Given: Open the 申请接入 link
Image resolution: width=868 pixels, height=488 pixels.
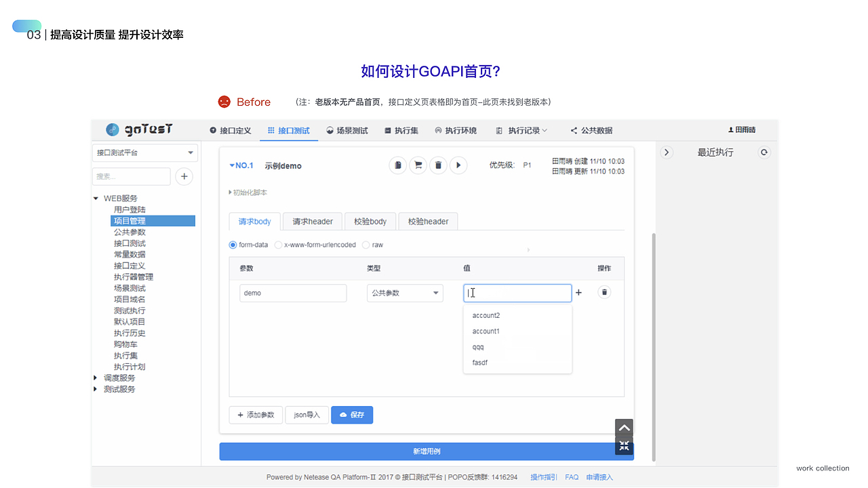Looking at the screenshot, I should (x=599, y=477).
